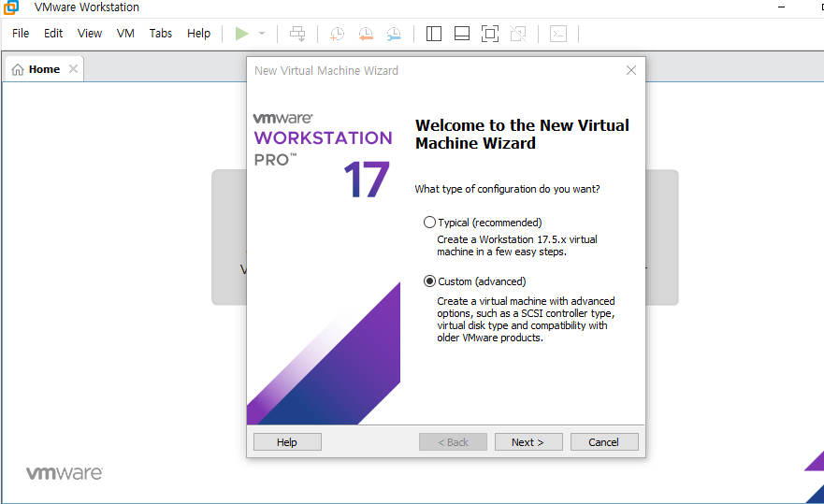824x504 pixels.
Task: Toggle the Library sidebar panel icon
Action: click(x=434, y=34)
